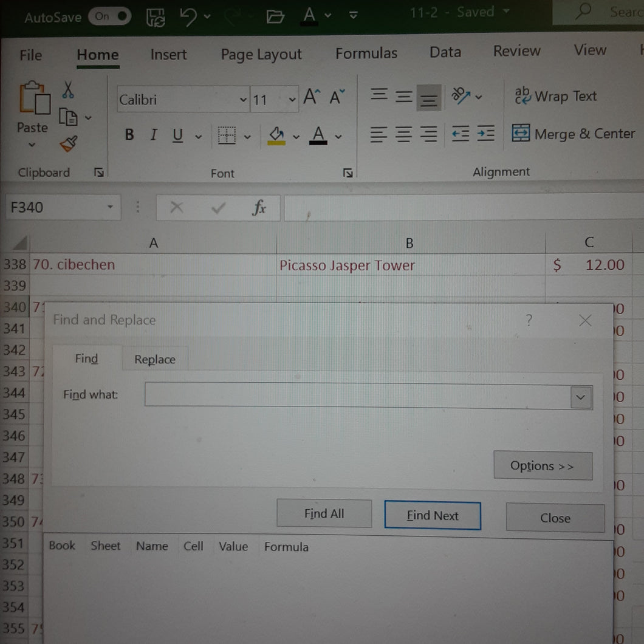Click the Undo arrow icon
644x644 pixels.
click(188, 17)
